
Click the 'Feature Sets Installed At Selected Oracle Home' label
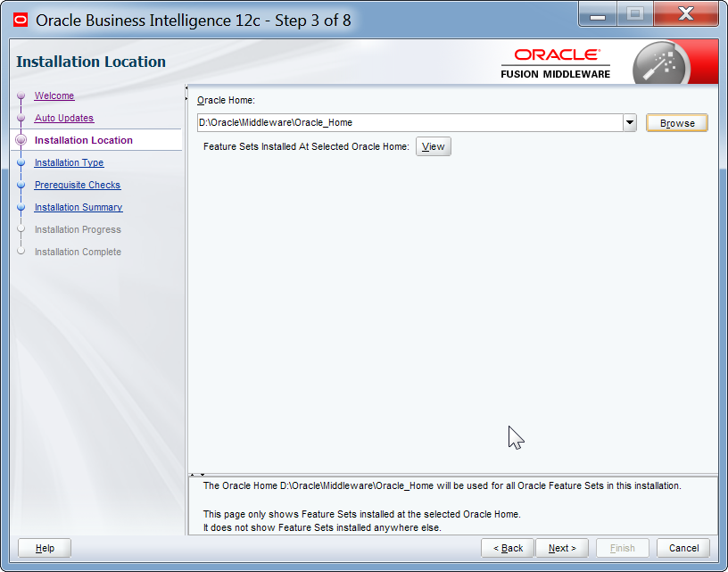point(306,146)
